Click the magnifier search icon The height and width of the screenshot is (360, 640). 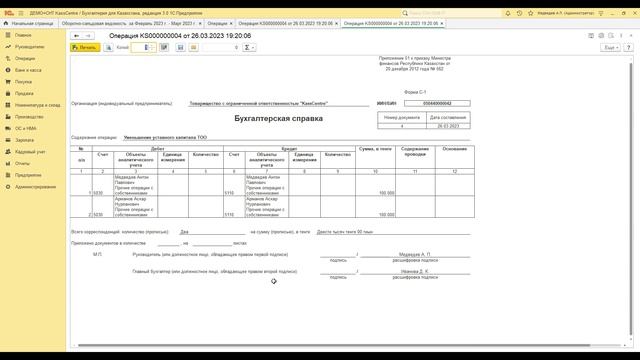coord(405,13)
